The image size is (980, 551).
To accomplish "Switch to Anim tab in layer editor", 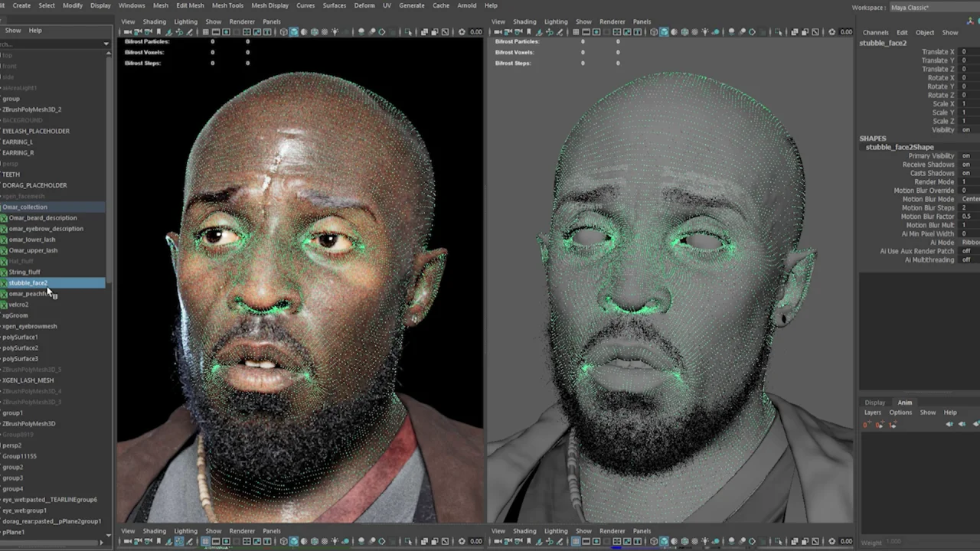I will tap(905, 403).
